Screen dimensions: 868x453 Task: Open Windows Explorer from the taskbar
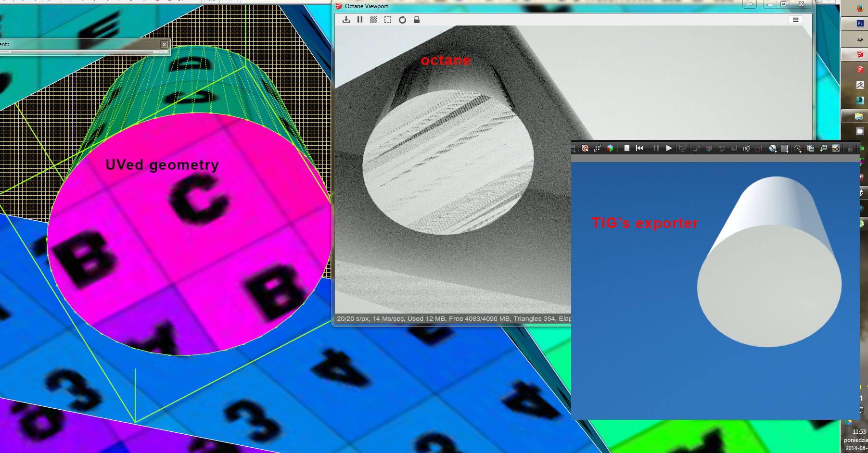pyautogui.click(x=859, y=116)
